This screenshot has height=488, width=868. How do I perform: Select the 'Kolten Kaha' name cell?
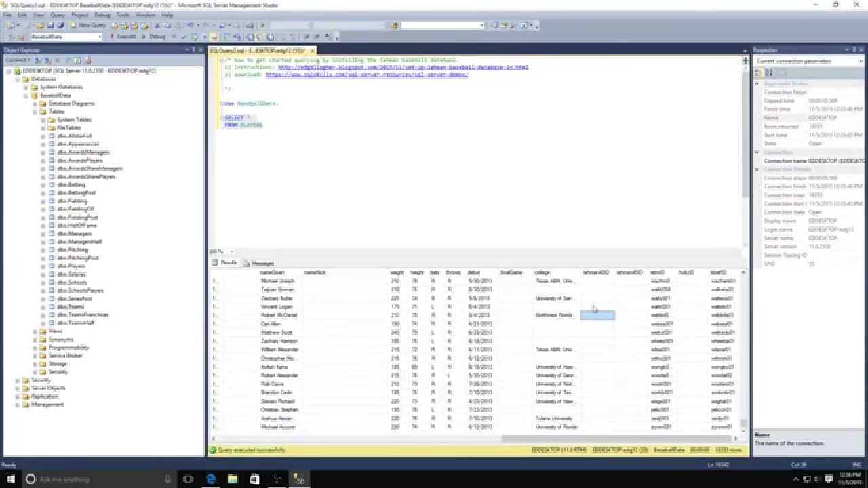click(x=276, y=367)
